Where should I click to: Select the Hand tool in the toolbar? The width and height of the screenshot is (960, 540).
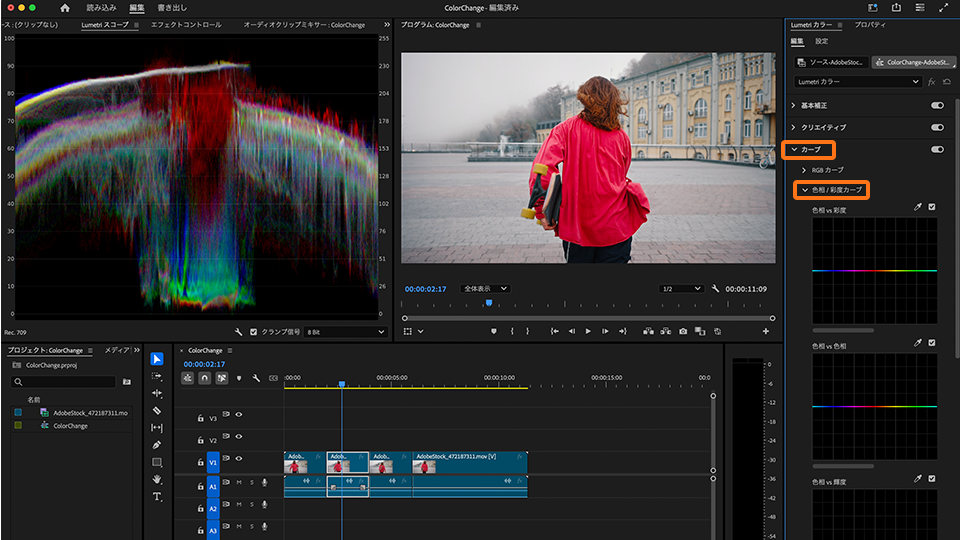click(x=157, y=479)
